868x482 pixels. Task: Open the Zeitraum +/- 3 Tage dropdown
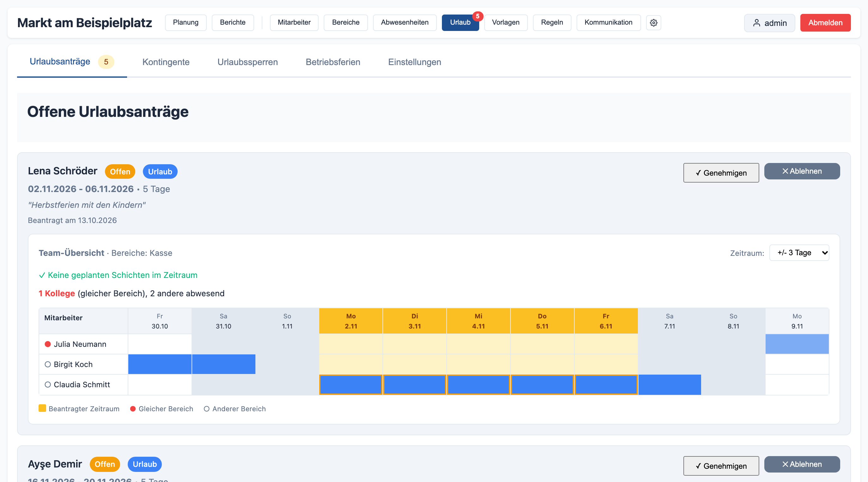click(799, 253)
